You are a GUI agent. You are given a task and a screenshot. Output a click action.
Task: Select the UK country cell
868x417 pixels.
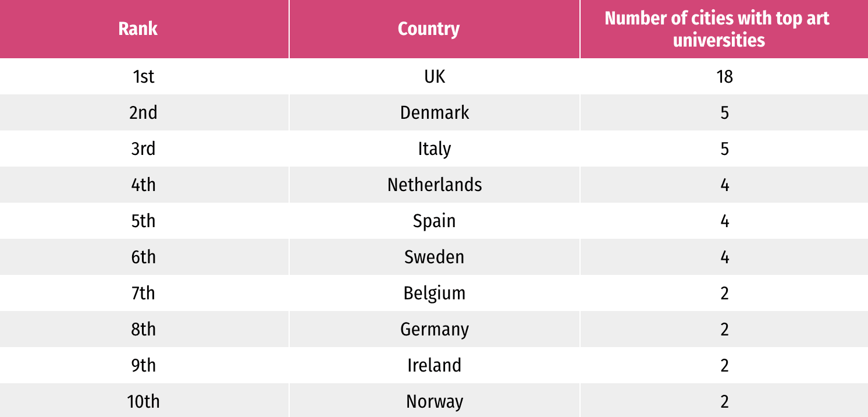point(435,76)
